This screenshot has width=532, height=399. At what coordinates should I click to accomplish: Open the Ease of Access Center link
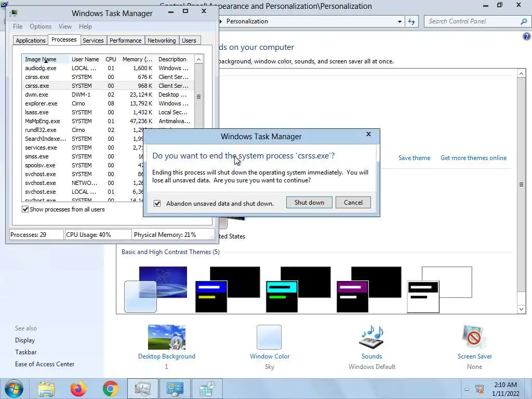click(x=45, y=364)
